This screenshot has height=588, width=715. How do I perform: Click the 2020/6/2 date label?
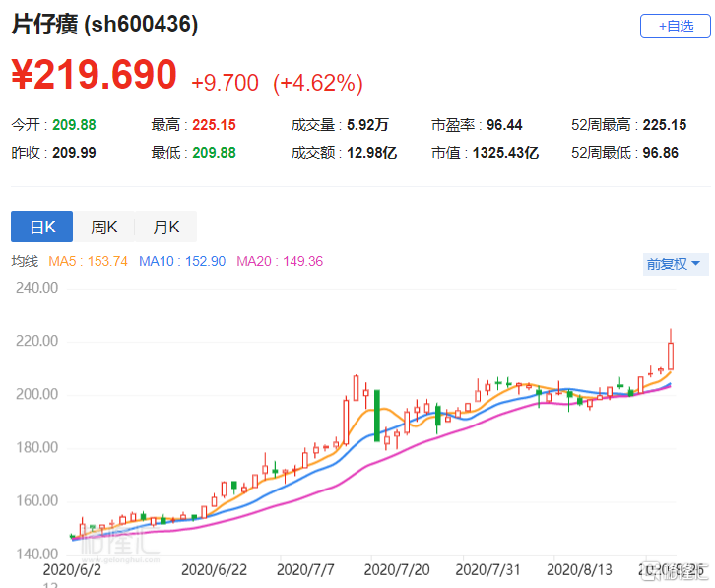[72, 570]
